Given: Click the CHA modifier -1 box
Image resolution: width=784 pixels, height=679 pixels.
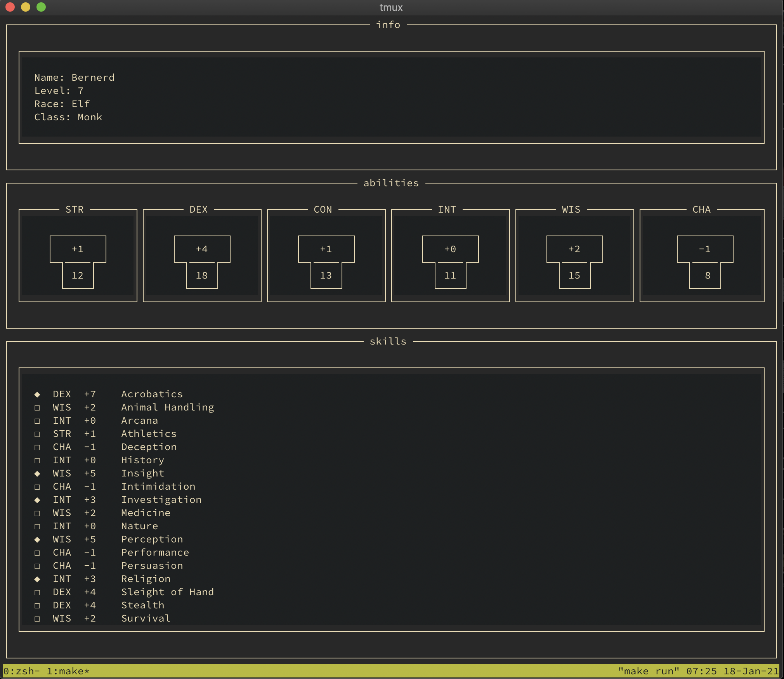Looking at the screenshot, I should pos(705,249).
